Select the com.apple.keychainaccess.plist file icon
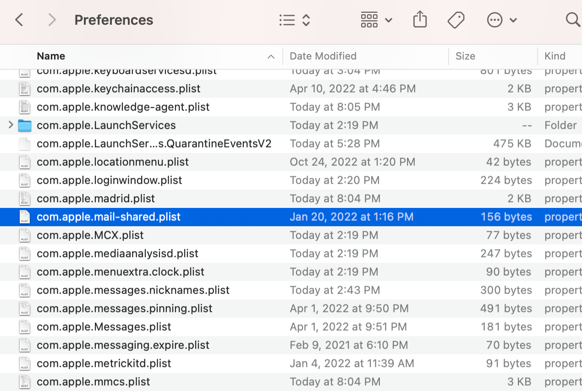Image resolution: width=582 pixels, height=392 pixels. (x=25, y=89)
